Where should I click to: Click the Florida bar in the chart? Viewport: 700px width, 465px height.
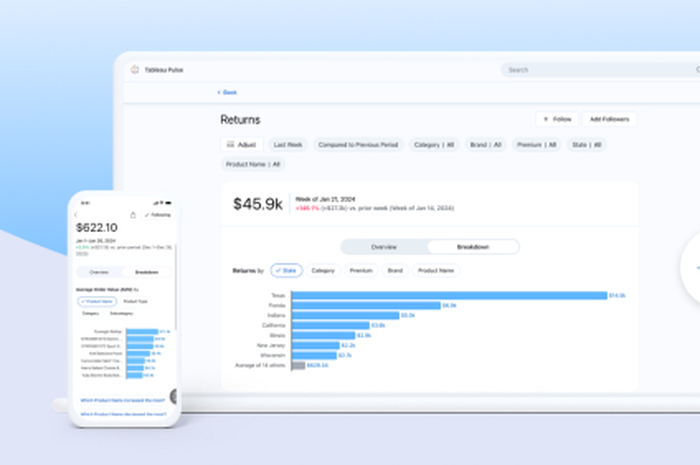366,305
